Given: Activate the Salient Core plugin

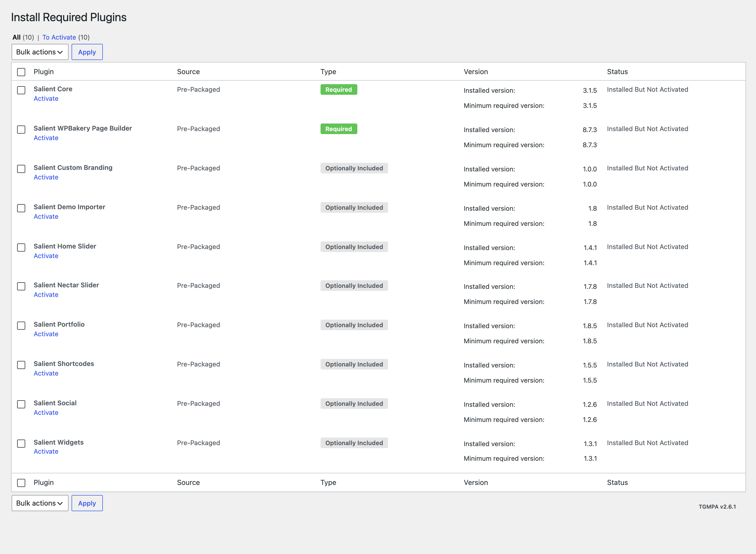Looking at the screenshot, I should coord(46,99).
